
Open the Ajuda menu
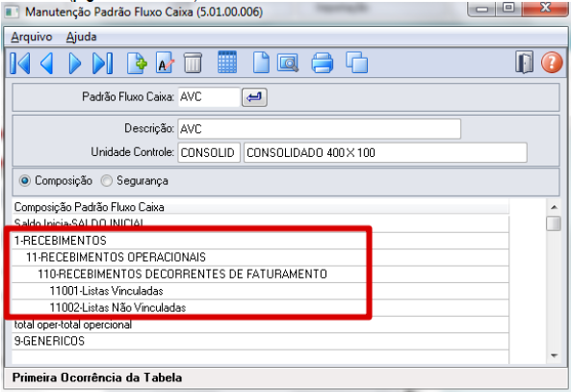[x=82, y=37]
